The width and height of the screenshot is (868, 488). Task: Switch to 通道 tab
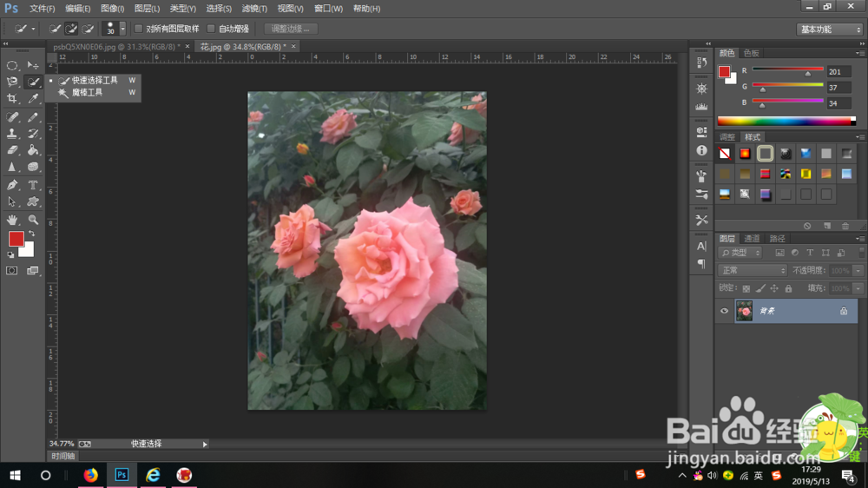752,239
